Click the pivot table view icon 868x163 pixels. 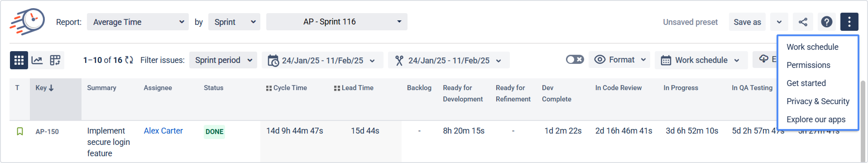pos(55,60)
